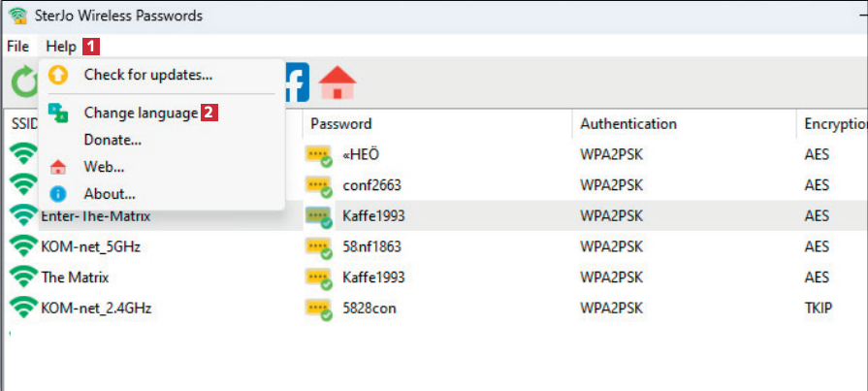This screenshot has height=391, width=868.
Task: Click the SterJo app icon in title bar
Action: point(16,16)
